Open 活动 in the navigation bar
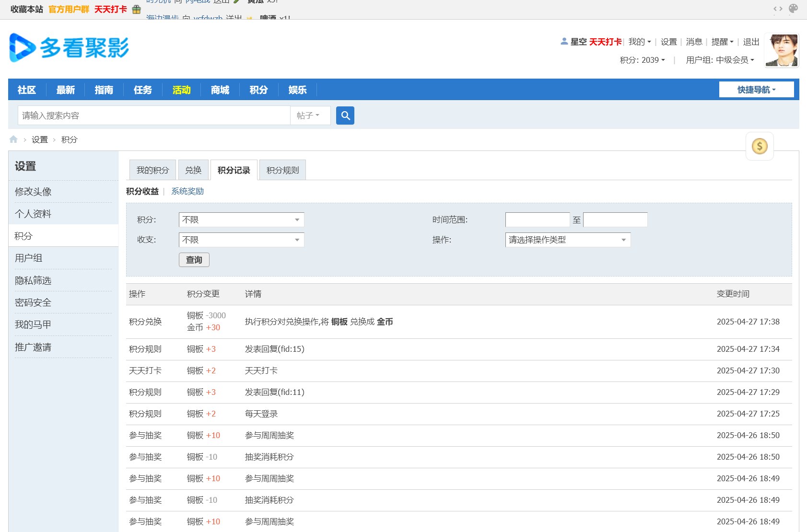Image resolution: width=807 pixels, height=532 pixels. click(181, 90)
